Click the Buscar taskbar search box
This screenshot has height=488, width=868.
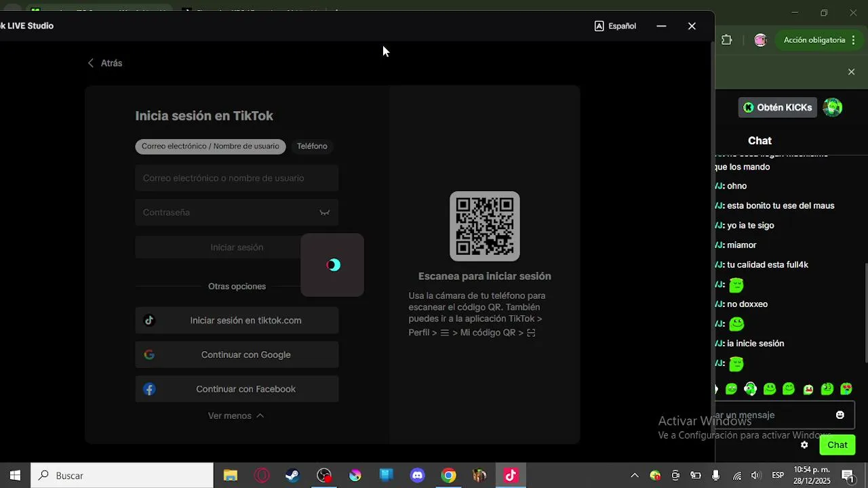123,476
